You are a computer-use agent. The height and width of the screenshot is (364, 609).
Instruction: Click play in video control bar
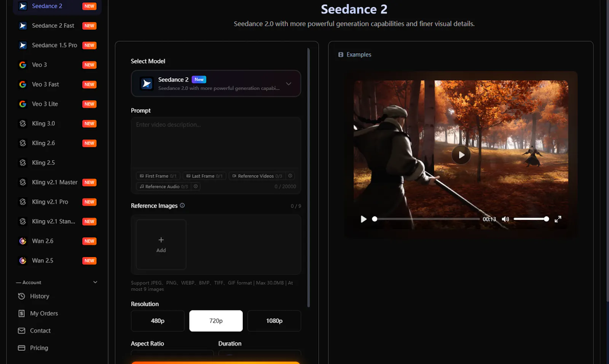[363, 219]
